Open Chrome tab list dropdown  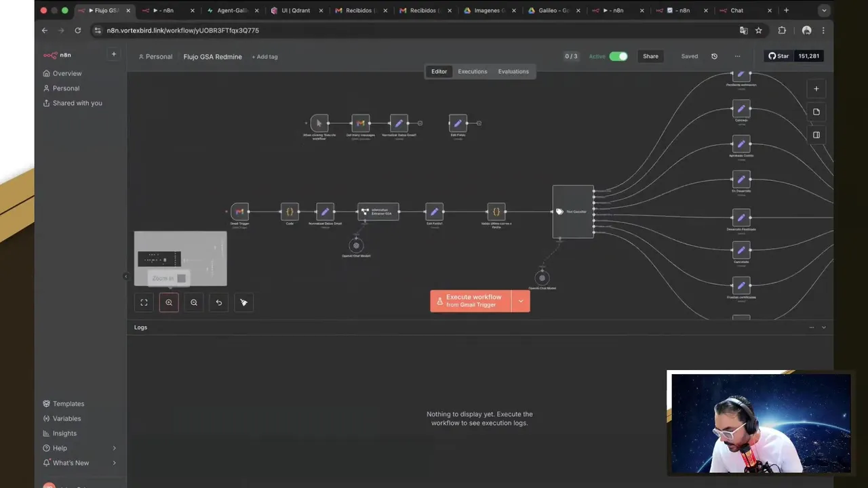pos(824,10)
